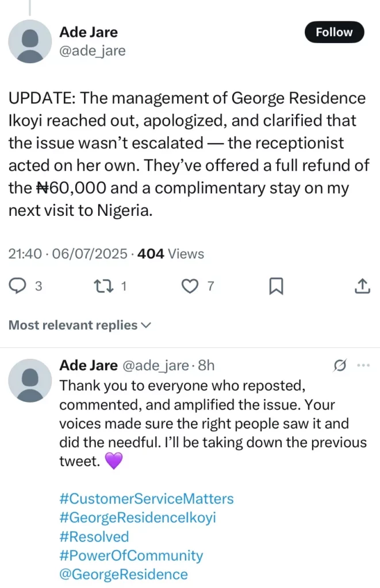
Task: Open Grok icon on the reply
Action: click(x=340, y=365)
